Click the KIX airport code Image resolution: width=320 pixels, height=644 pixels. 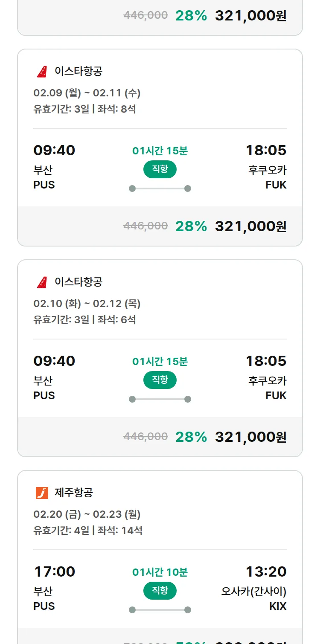click(x=278, y=606)
